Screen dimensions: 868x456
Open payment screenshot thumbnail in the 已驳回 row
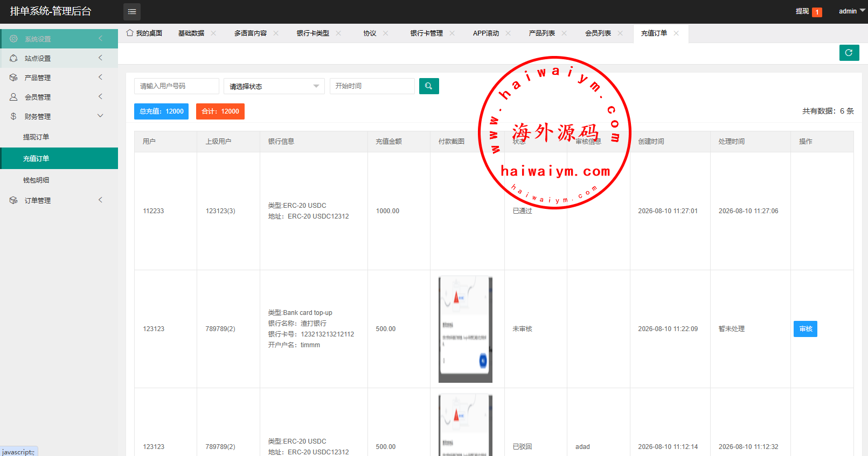coord(466,425)
